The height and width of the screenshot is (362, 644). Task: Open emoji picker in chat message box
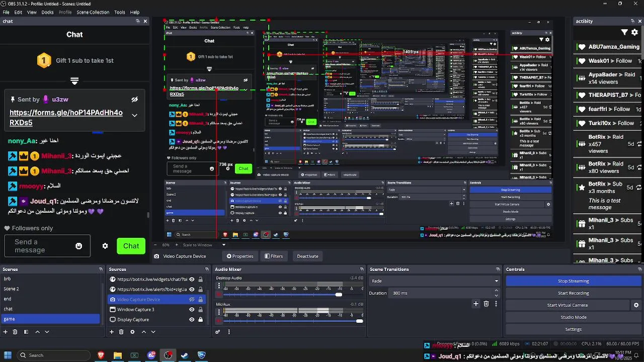79,246
